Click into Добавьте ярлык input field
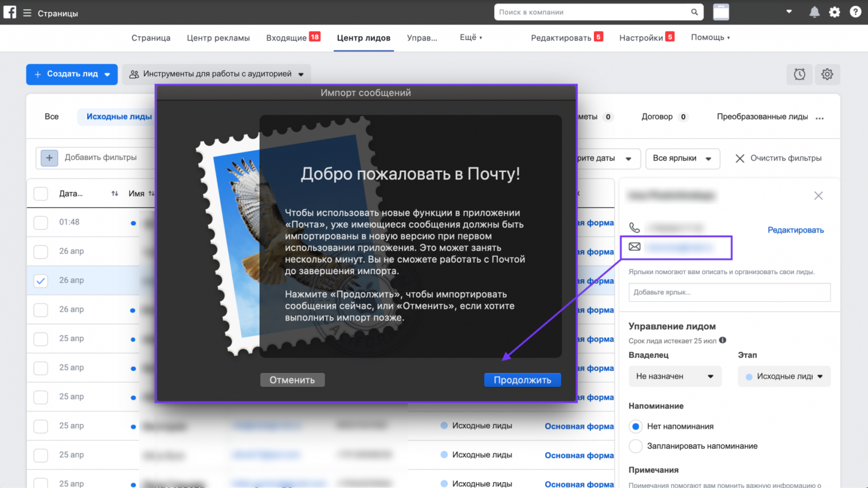 729,292
